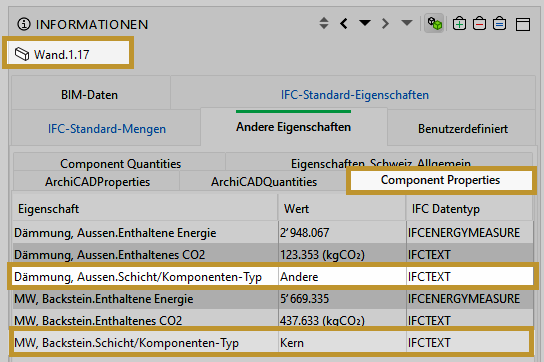Click the info circle icon beside INFORMATIONEN
The height and width of the screenshot is (362, 544).
pyautogui.click(x=24, y=24)
